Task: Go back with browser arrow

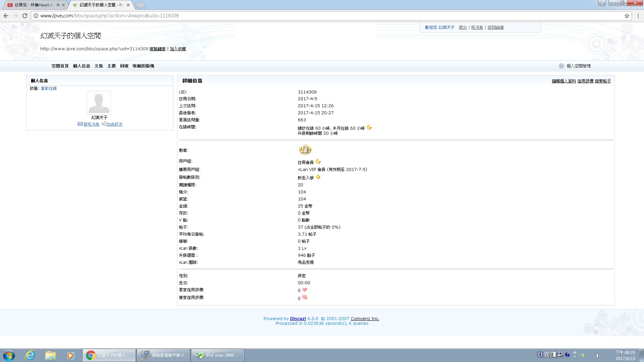Action: [x=6, y=16]
